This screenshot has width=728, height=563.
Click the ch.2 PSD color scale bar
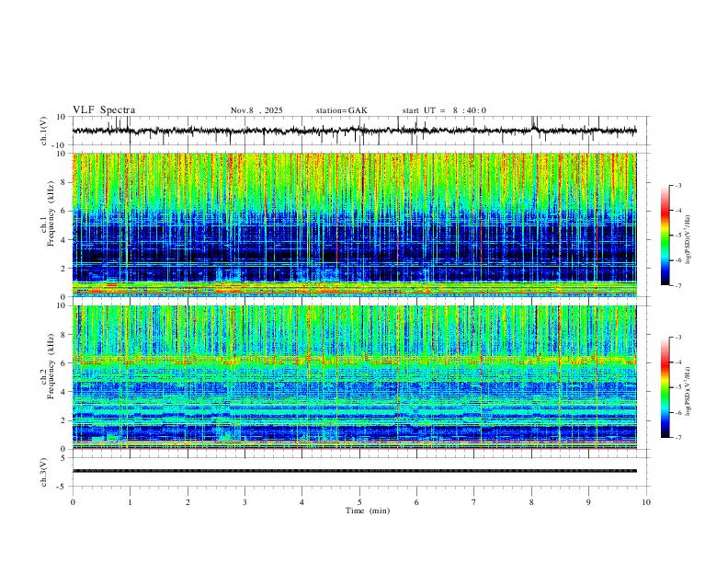[665, 387]
